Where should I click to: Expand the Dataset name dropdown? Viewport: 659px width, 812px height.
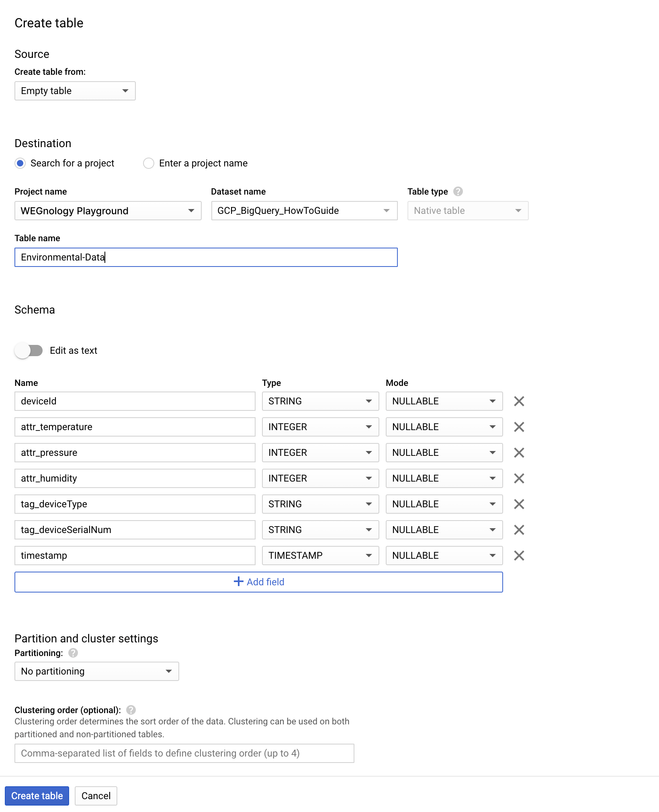click(x=304, y=211)
